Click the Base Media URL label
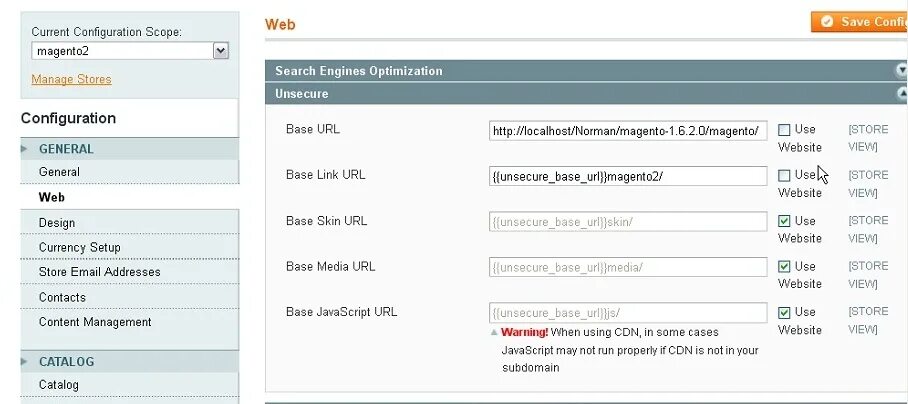The image size is (908, 404). (331, 266)
